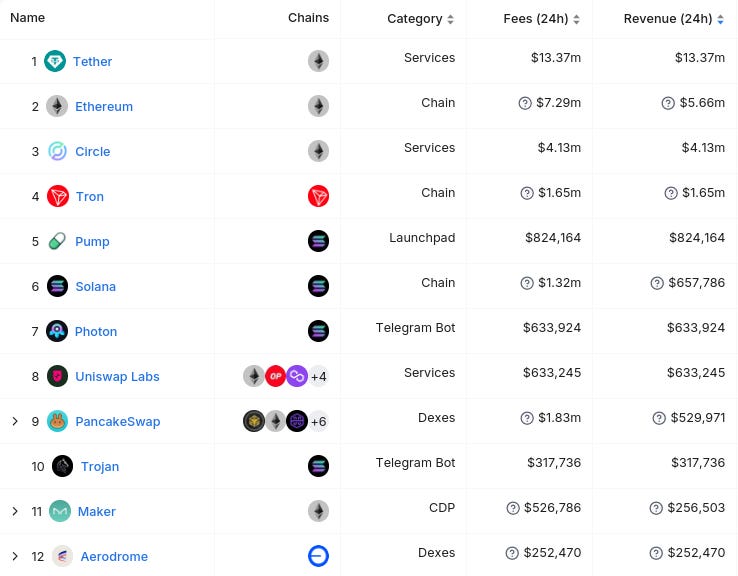Expand the Aerodrome row
This screenshot has height=576, width=738.
[15, 556]
